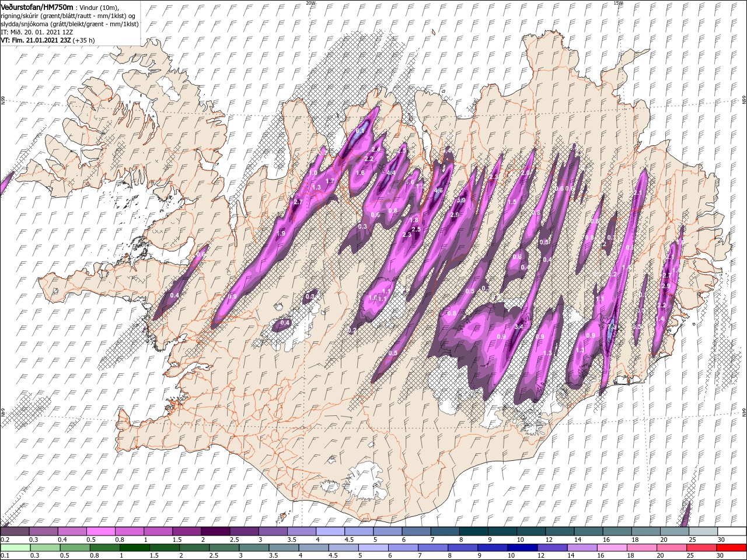Click the 0.1 tick label on green legend
747x560 pixels.
coord(5,555)
